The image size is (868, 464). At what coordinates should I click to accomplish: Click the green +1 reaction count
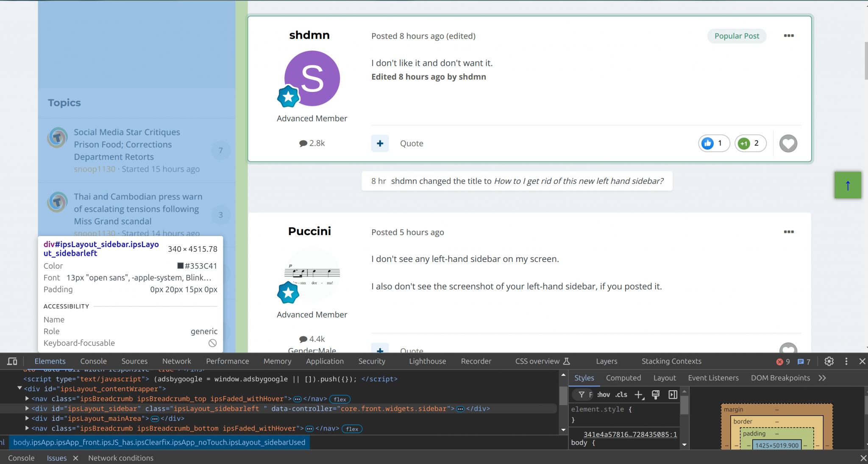(751, 143)
